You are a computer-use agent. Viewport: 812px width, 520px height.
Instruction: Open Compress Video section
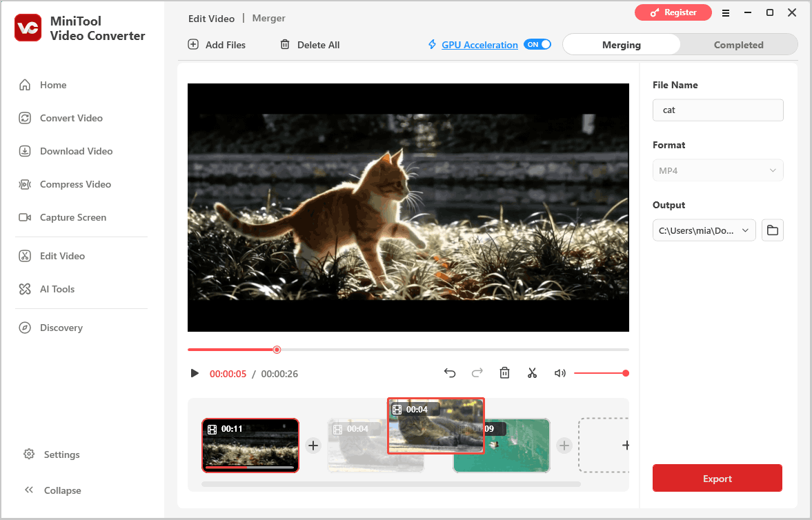(x=65, y=184)
